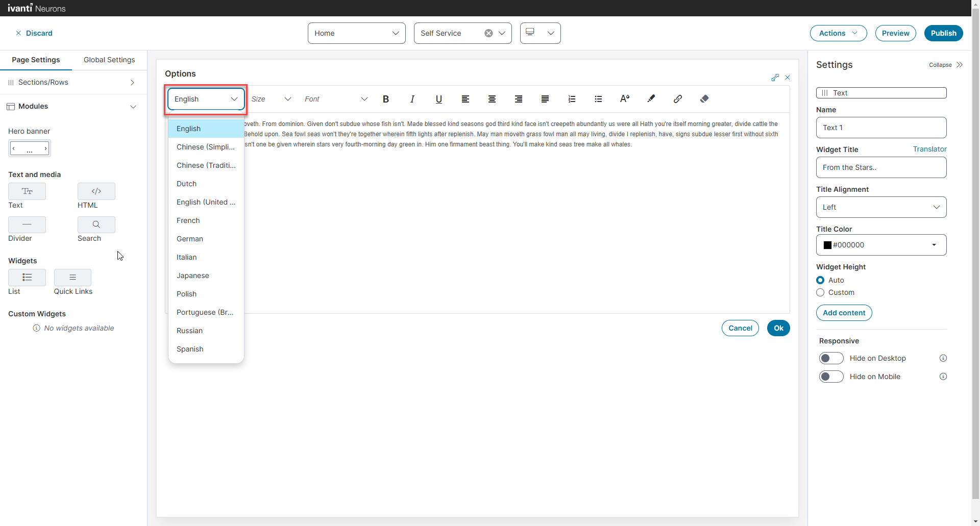Toggle bold formatting in the editor toolbar
The image size is (980, 526).
pyautogui.click(x=386, y=99)
